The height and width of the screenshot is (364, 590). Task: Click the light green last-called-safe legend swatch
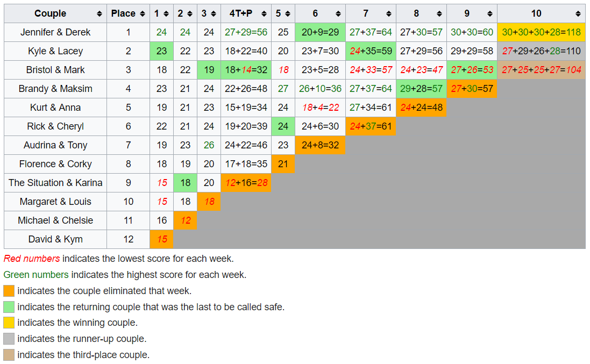pyautogui.click(x=9, y=307)
